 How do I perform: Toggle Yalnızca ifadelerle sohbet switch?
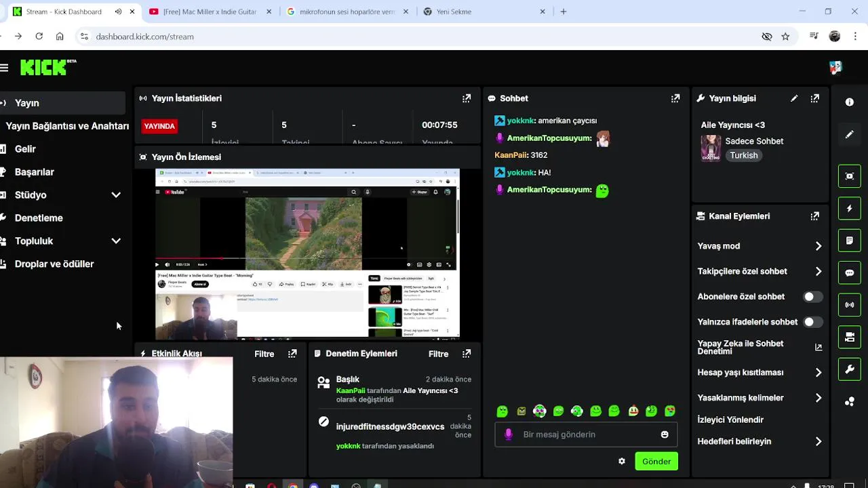[813, 322]
